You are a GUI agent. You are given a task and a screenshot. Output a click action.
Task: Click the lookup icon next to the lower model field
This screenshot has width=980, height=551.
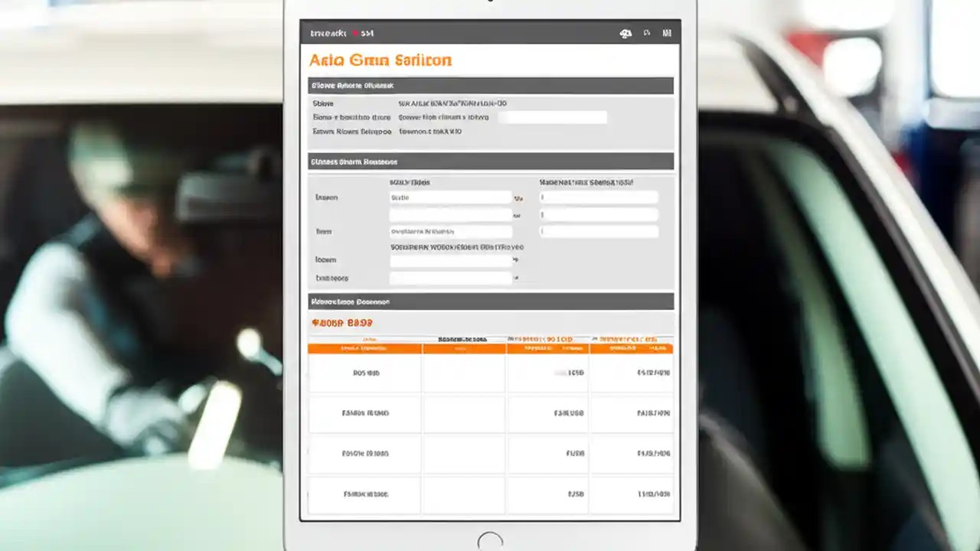(515, 259)
